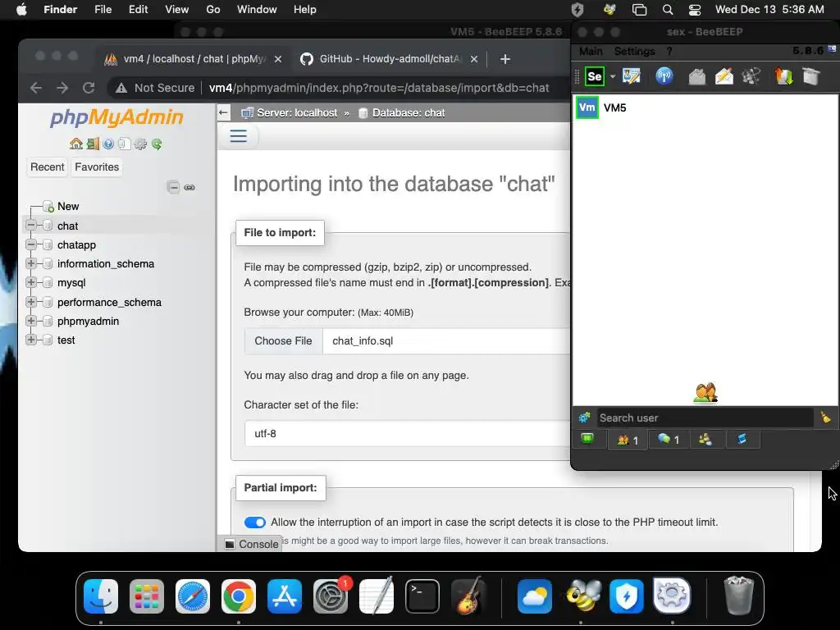The width and height of the screenshot is (840, 630).
Task: Select the BeeBEEP blue notes tab
Action: (x=742, y=440)
